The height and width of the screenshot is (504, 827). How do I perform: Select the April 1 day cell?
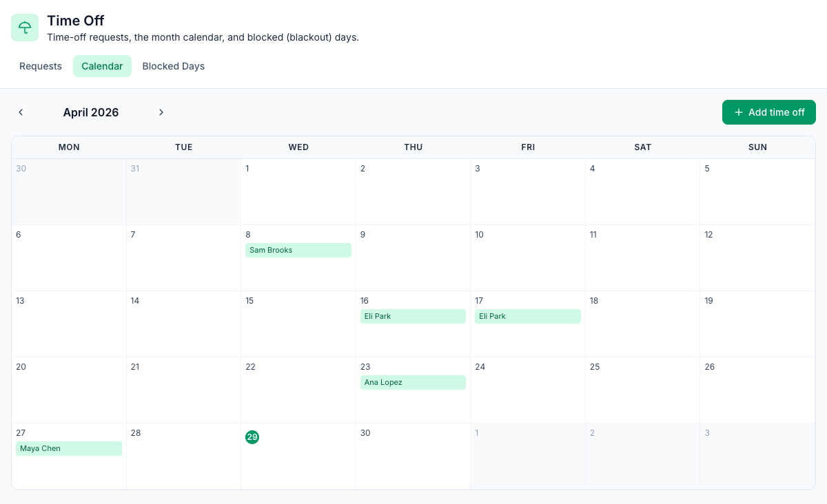pos(298,192)
